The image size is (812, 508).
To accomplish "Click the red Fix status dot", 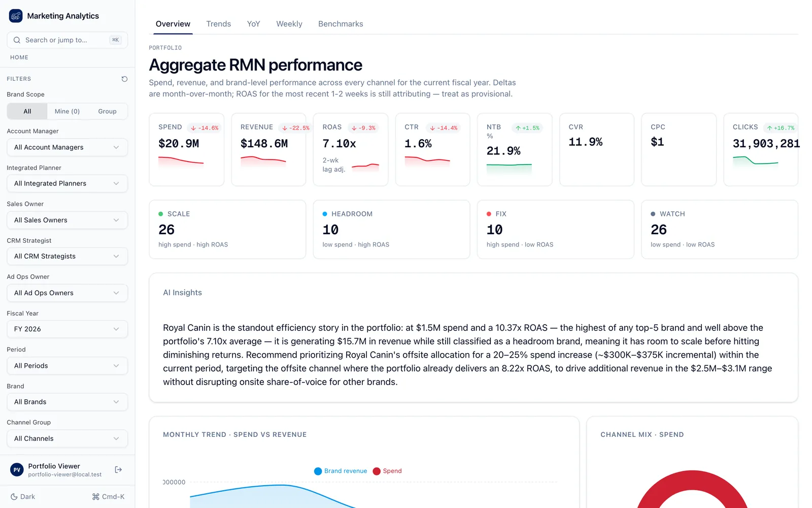I will [x=489, y=214].
